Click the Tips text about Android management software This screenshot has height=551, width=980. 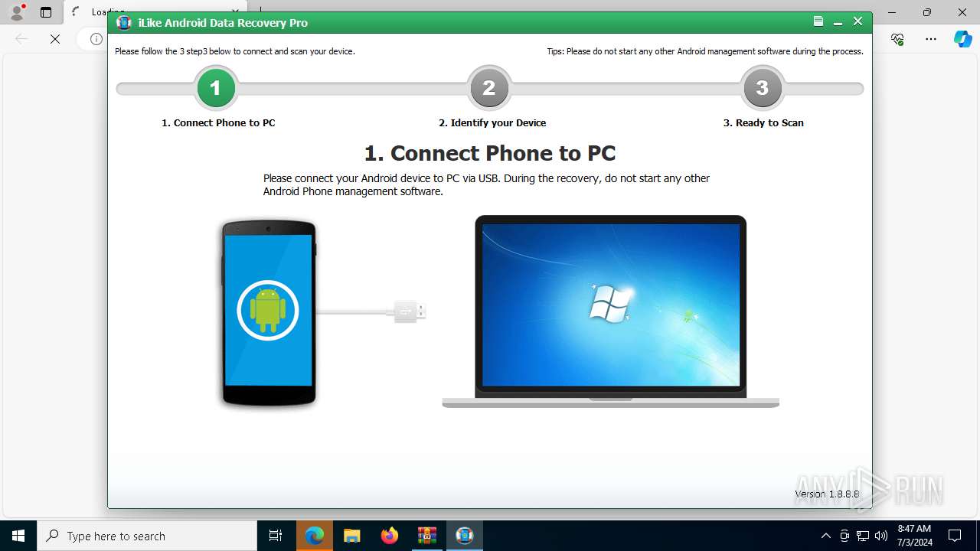pyautogui.click(x=705, y=51)
